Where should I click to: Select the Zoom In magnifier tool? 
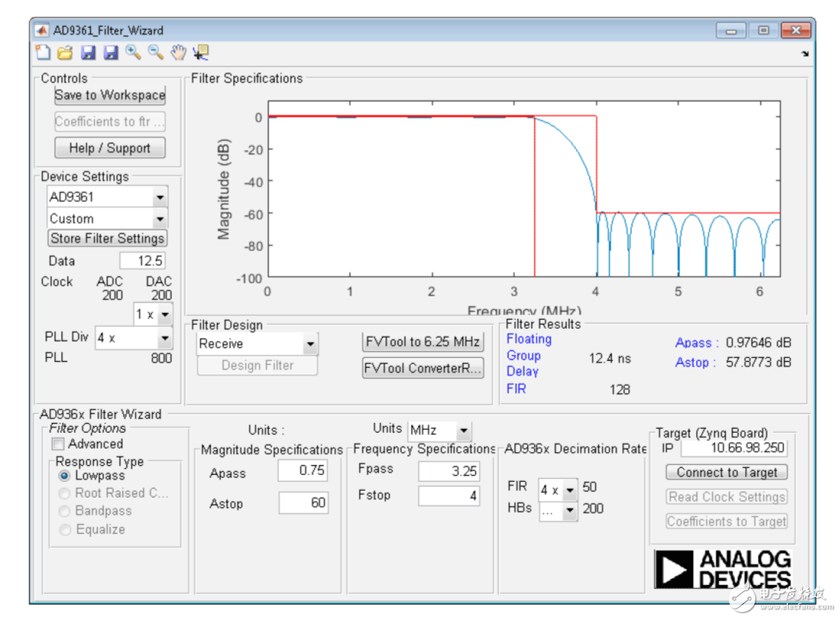[133, 52]
